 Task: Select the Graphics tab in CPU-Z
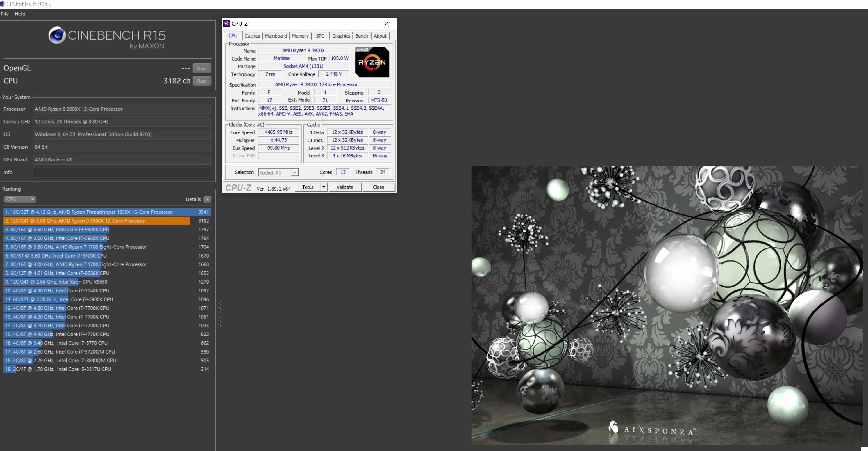pos(341,36)
